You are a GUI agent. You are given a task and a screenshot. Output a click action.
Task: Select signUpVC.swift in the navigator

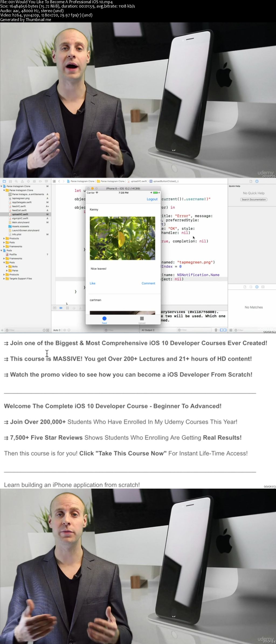26,218
